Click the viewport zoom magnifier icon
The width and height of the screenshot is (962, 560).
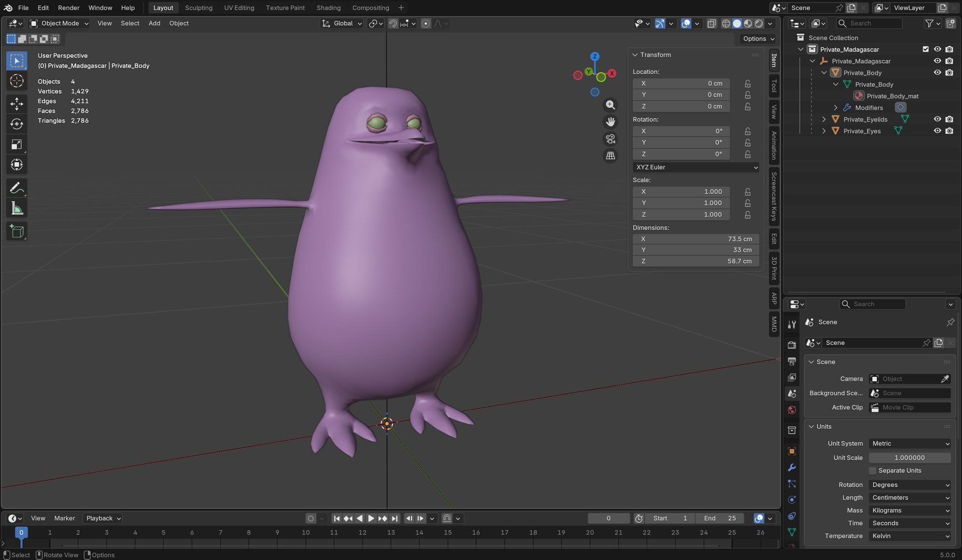[610, 105]
